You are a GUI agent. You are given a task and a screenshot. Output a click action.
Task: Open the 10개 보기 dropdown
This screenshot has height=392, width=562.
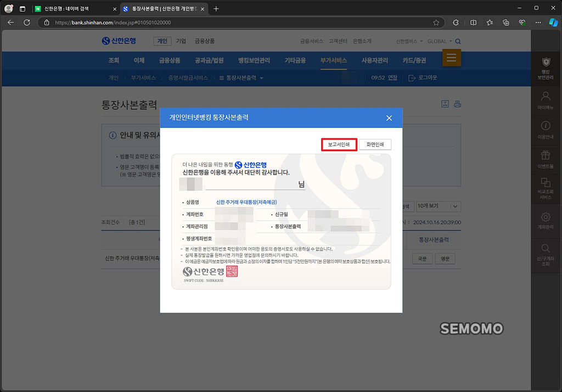[438, 206]
